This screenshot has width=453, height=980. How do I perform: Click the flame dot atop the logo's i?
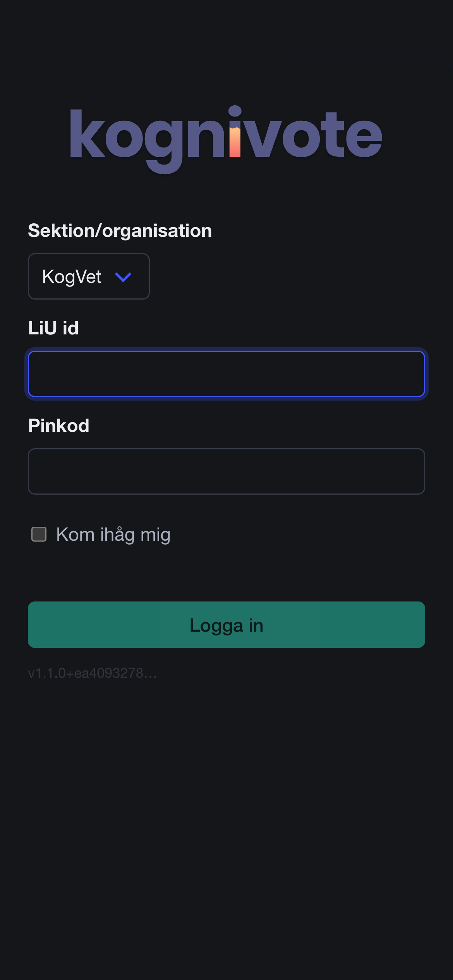click(x=235, y=111)
